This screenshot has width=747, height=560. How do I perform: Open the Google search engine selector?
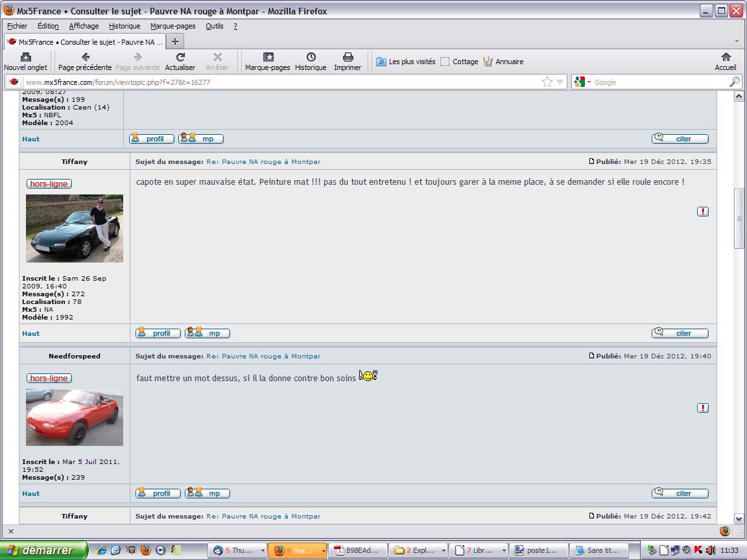(x=582, y=82)
